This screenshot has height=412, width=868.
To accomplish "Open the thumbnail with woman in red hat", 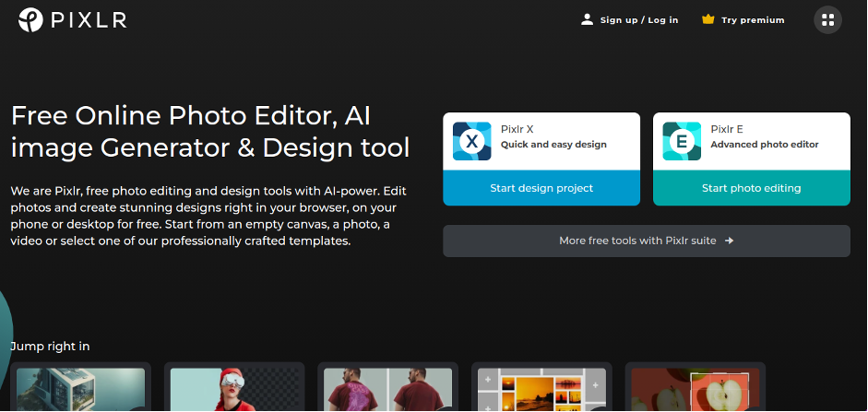I will pyautogui.click(x=234, y=389).
